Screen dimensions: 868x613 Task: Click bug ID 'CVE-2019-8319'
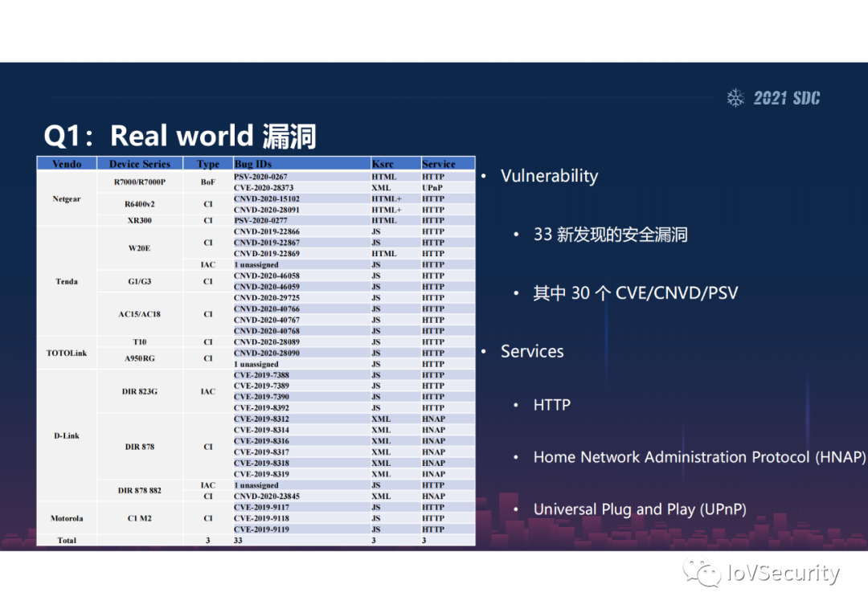pos(261,474)
